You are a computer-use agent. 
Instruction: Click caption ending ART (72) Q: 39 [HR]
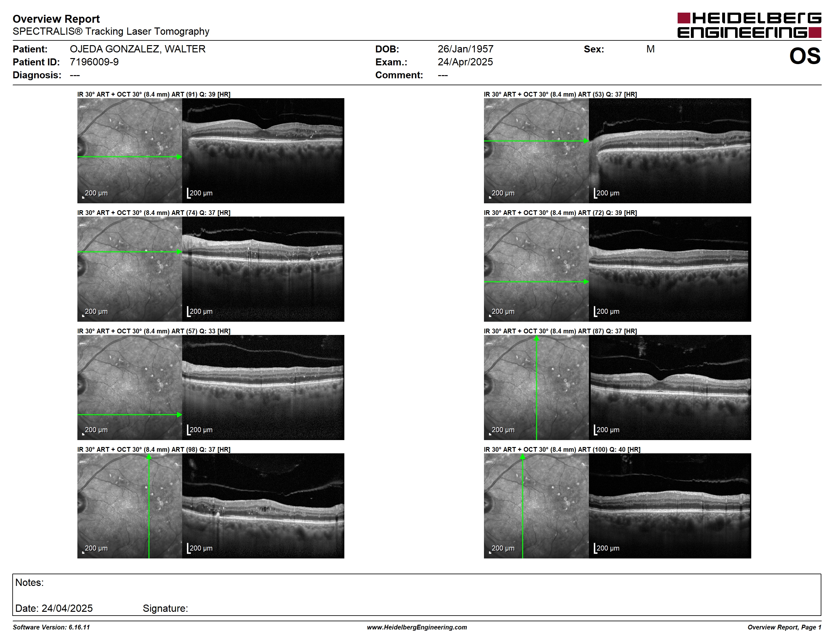(560, 212)
